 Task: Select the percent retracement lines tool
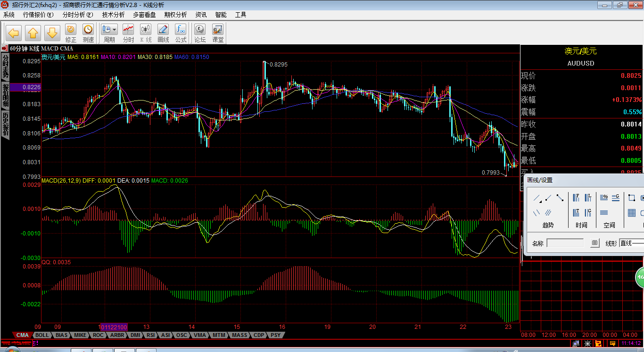(604, 198)
